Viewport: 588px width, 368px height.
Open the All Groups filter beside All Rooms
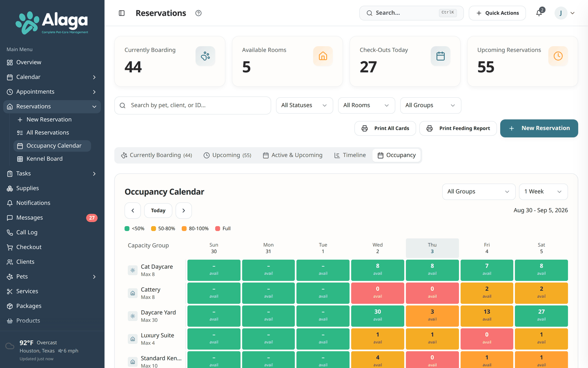click(x=431, y=105)
